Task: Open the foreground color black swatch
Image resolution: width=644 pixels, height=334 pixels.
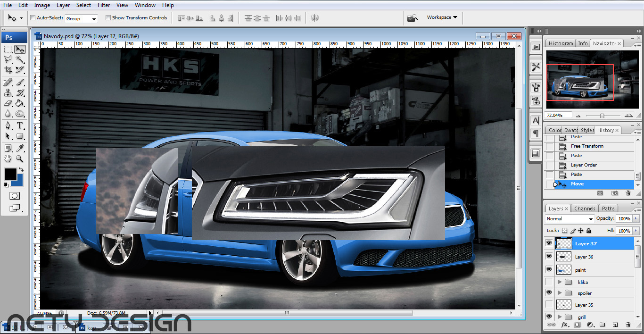Action: coord(9,174)
